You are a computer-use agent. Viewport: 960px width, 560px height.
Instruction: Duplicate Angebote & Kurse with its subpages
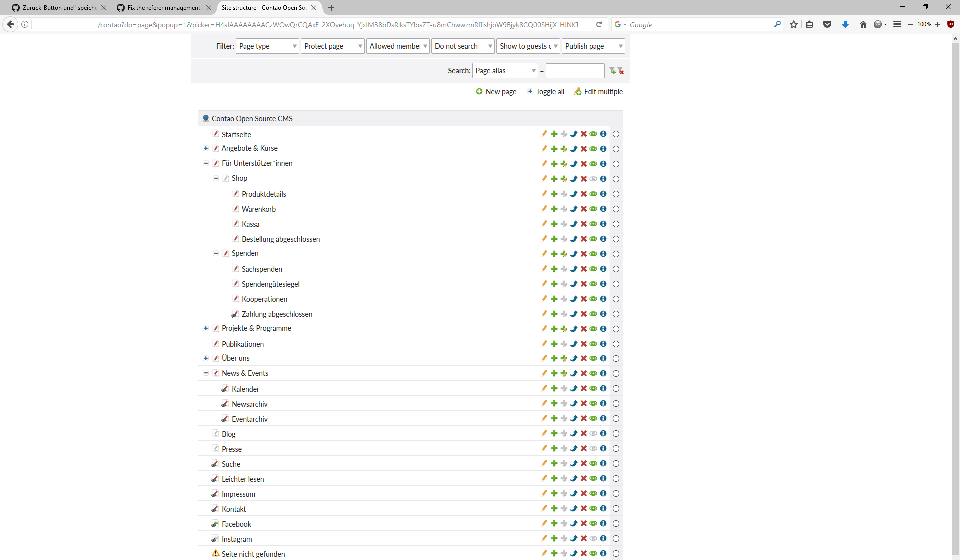coord(564,149)
